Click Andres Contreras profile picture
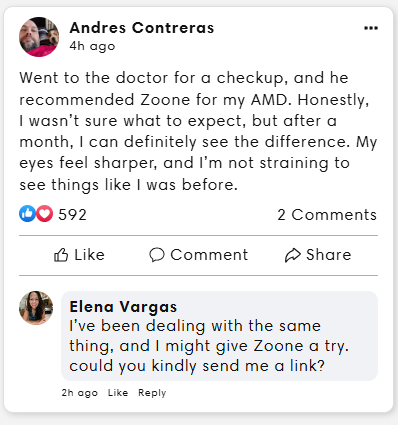The width and height of the screenshot is (398, 425). tap(39, 37)
